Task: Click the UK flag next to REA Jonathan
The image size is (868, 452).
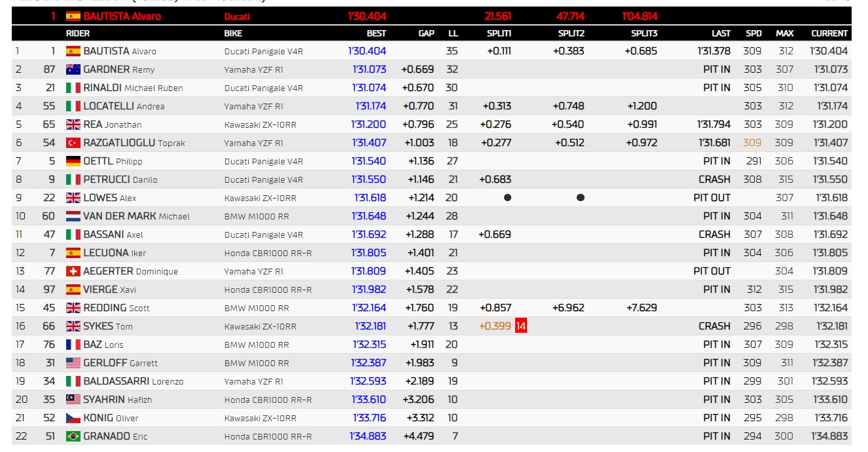Action: click(73, 124)
